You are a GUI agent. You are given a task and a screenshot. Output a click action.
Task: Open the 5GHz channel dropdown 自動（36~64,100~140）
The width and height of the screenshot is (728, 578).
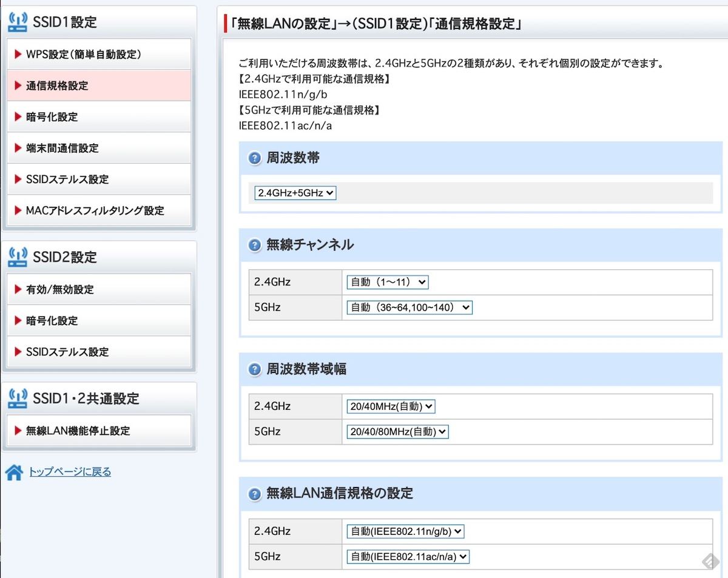point(409,307)
